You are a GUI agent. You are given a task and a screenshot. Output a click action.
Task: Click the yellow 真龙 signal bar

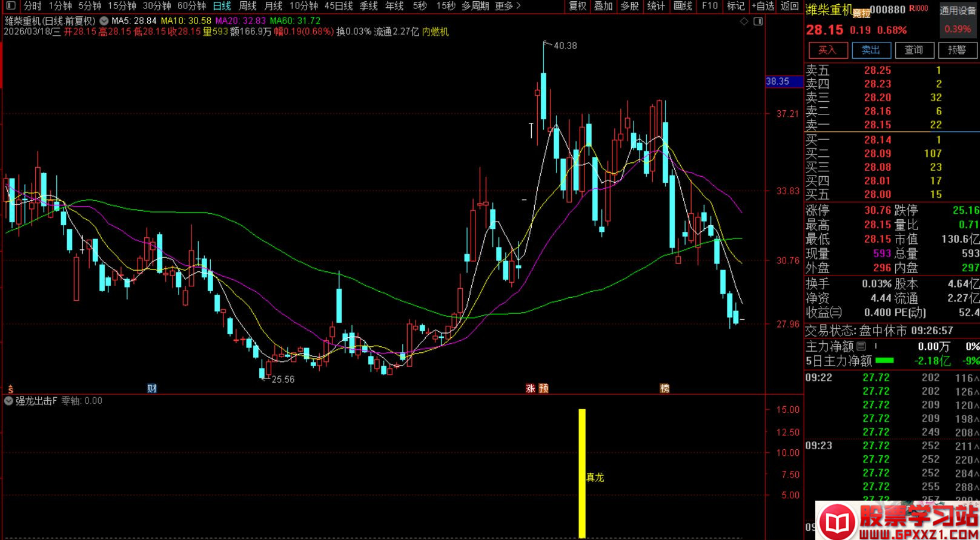point(582,473)
